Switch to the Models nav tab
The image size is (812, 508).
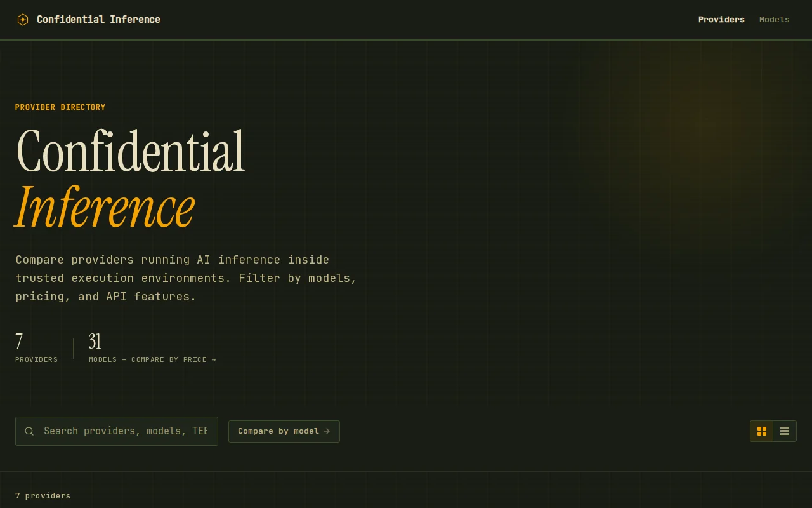[775, 20]
